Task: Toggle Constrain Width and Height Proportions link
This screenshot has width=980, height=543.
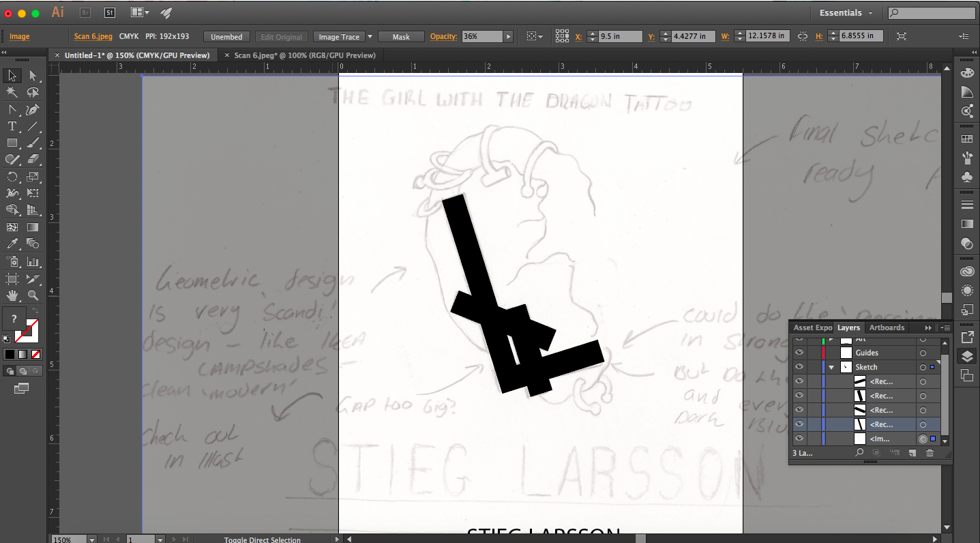Action: pos(802,36)
